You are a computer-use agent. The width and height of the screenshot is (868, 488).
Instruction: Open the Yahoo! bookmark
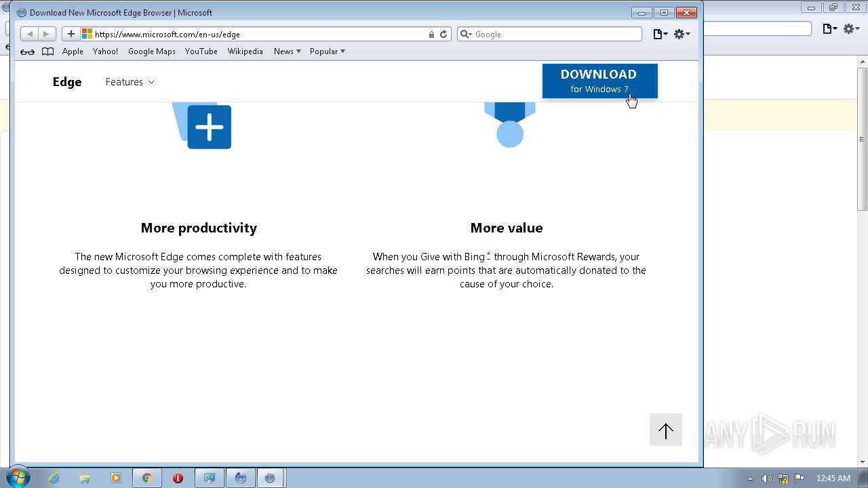point(105,52)
